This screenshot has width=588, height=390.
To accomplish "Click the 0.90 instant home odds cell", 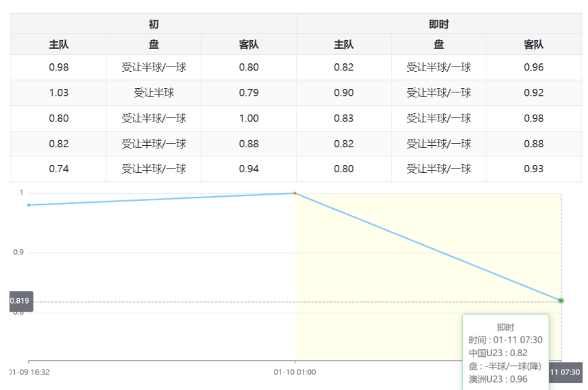I will pyautogui.click(x=343, y=93).
